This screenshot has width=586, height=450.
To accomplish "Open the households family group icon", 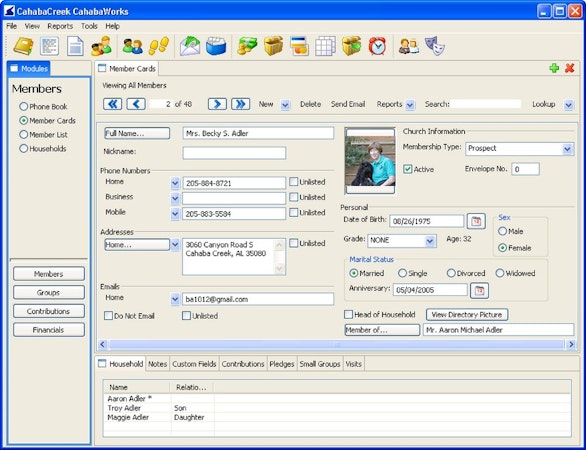I will [x=102, y=46].
